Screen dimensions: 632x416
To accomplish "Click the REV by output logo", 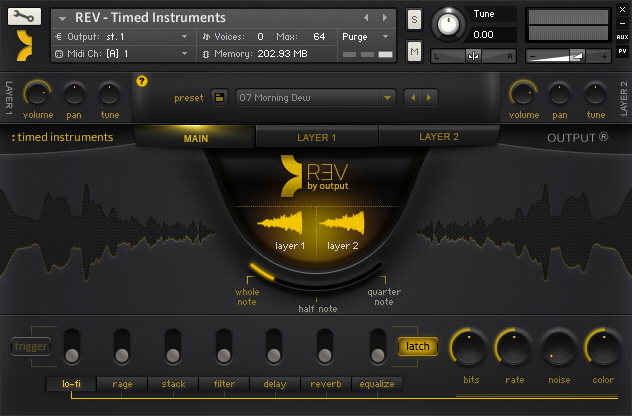I will [314, 176].
